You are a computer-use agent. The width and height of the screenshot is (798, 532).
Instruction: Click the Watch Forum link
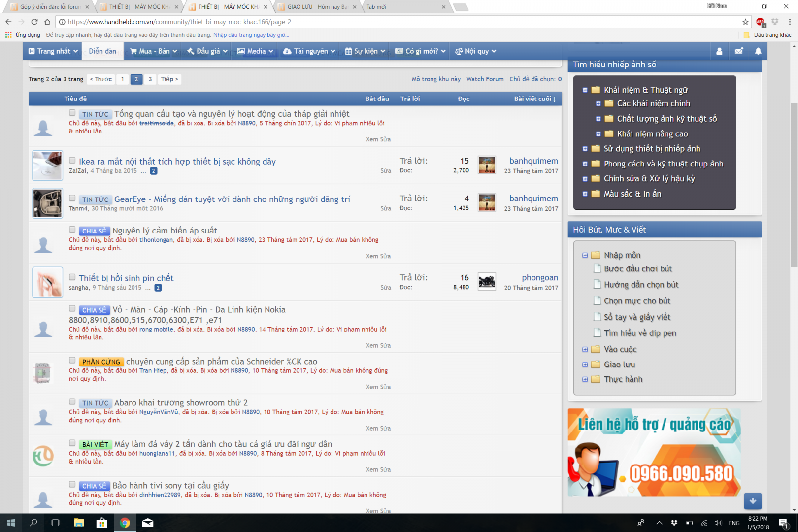tap(485, 79)
